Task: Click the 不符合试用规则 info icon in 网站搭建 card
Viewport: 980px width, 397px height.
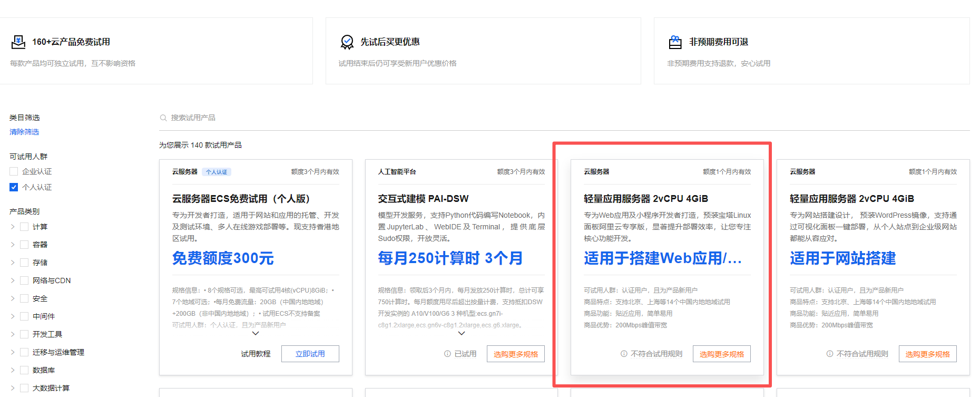Action: (x=830, y=354)
